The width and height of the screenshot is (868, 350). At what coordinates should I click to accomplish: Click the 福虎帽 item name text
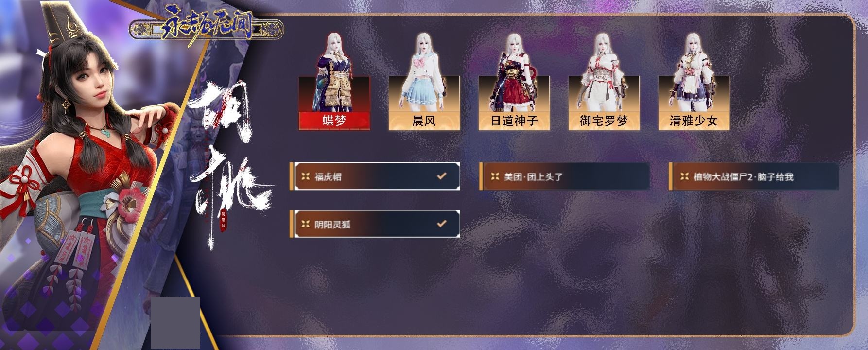point(328,177)
